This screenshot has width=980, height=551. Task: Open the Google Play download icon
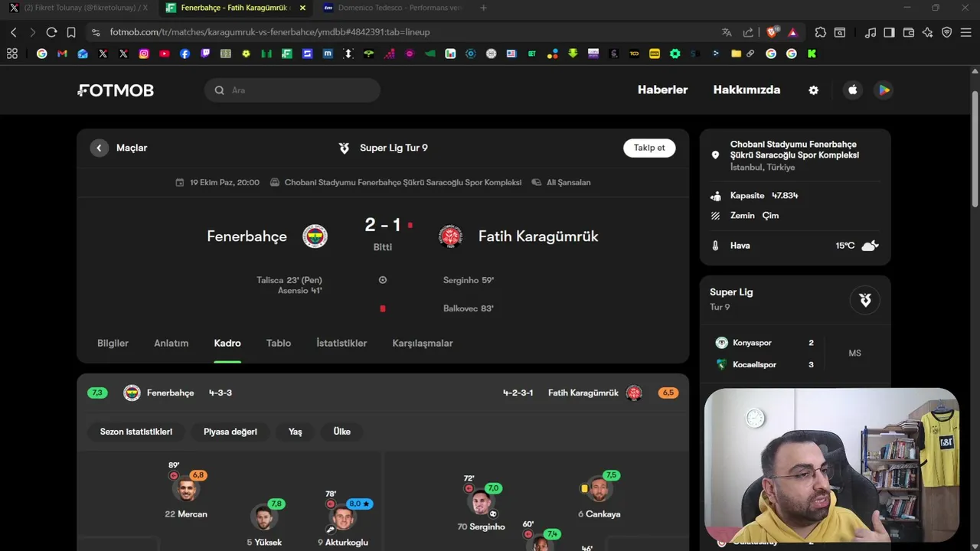point(884,90)
